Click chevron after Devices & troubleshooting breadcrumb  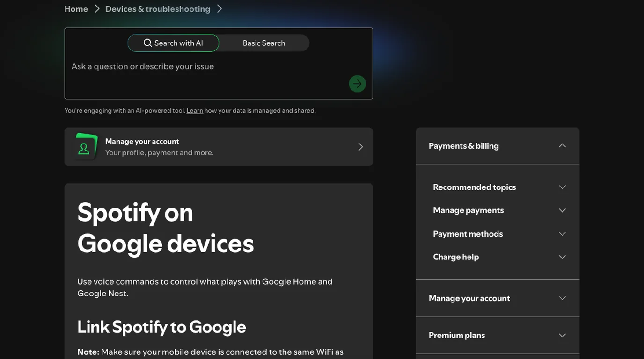click(220, 9)
